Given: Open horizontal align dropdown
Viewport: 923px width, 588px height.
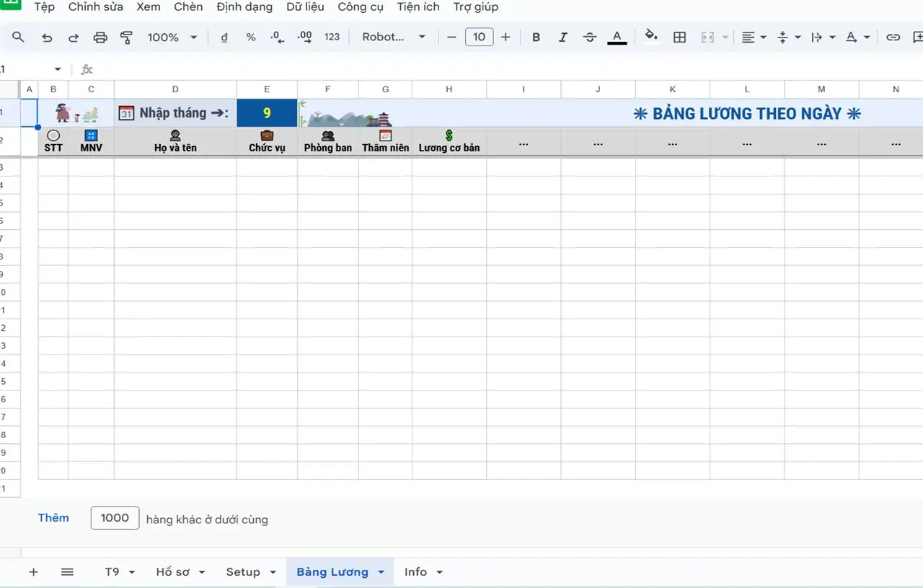Looking at the screenshot, I should pos(754,37).
